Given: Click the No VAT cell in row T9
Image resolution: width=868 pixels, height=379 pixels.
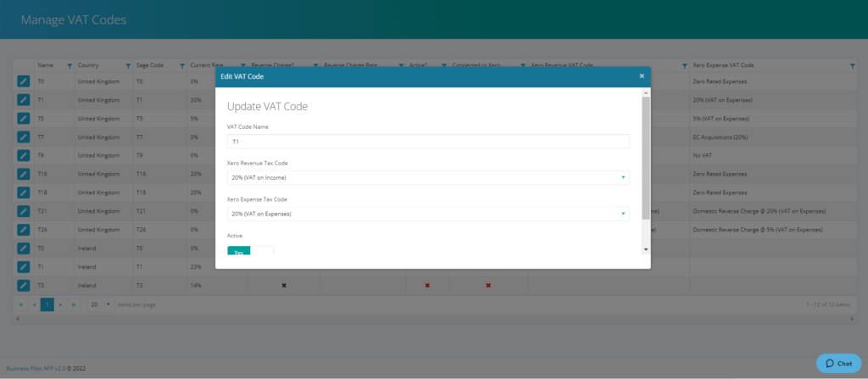Looking at the screenshot, I should (773, 156).
